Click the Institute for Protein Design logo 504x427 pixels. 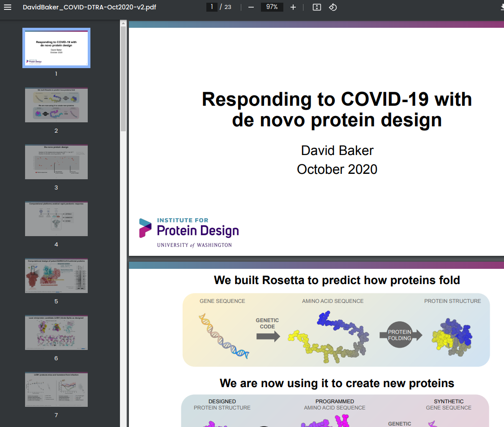pos(189,233)
